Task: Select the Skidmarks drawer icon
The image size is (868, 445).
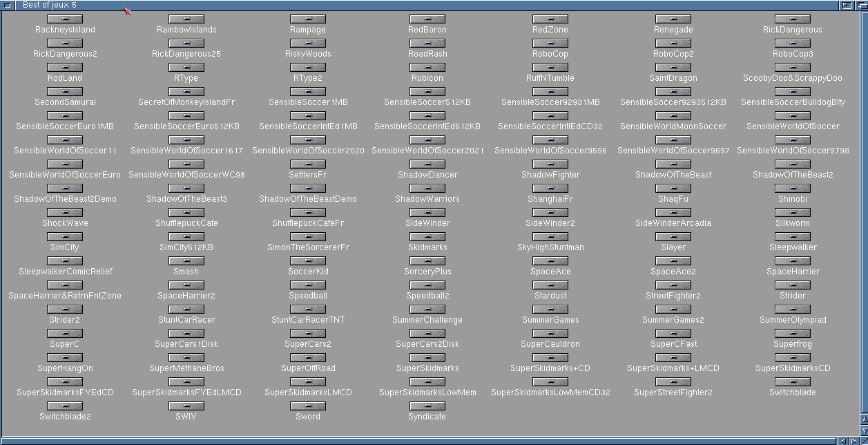Action: tap(427, 237)
